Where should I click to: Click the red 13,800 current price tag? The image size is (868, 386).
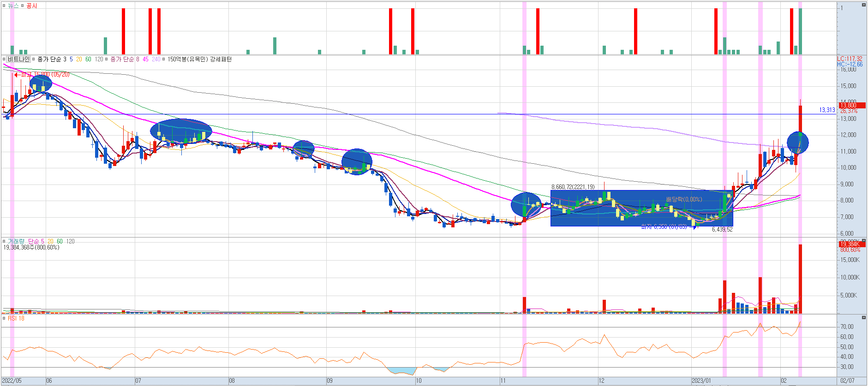pos(852,105)
